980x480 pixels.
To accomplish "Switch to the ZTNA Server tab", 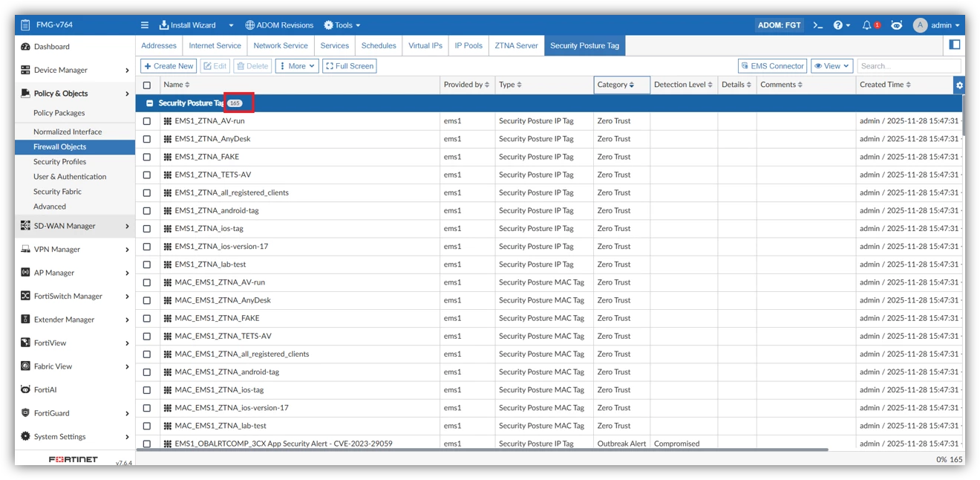I will [x=516, y=45].
